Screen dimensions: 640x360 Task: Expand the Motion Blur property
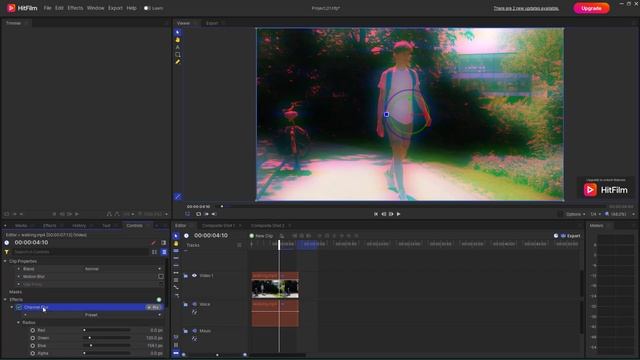point(18,276)
